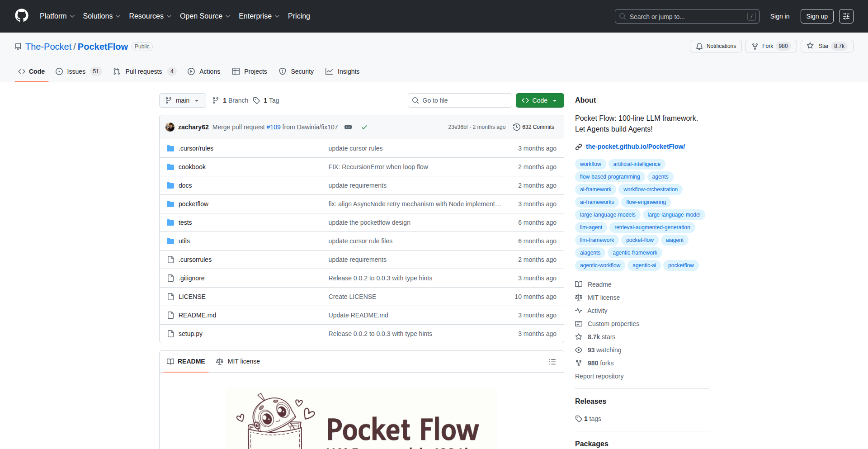
Task: Select the agentic-ai topic tag
Action: pos(644,265)
